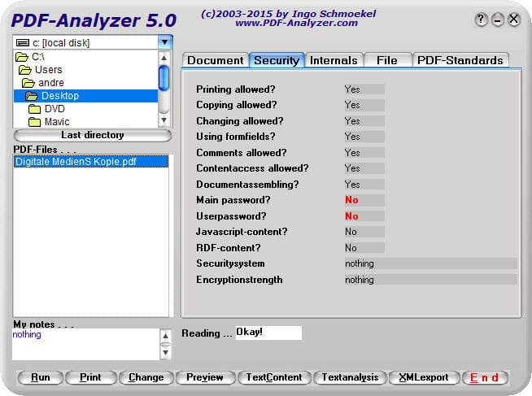Click the notes scroll down arrow
The width and height of the screenshot is (532, 396).
point(165,353)
